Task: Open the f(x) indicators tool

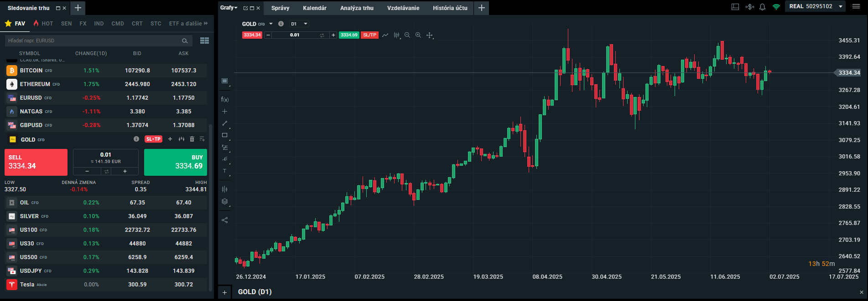Action: 224,99
